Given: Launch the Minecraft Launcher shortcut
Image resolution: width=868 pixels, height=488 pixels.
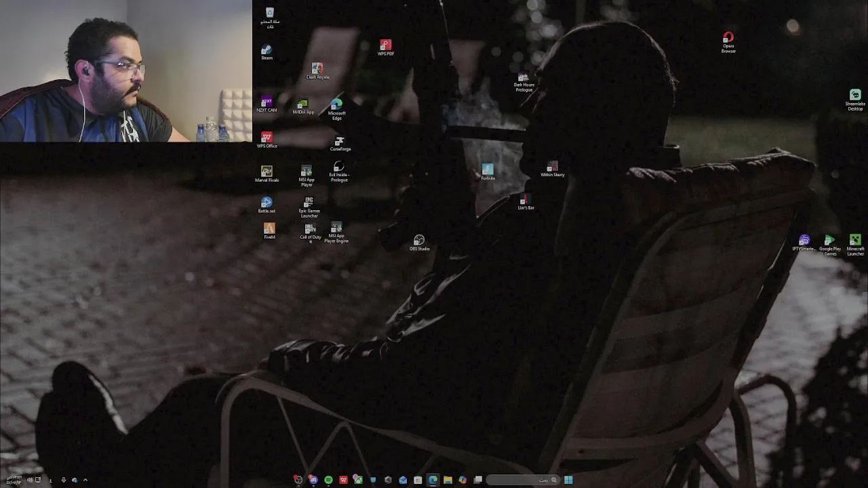Looking at the screenshot, I should coord(855,245).
